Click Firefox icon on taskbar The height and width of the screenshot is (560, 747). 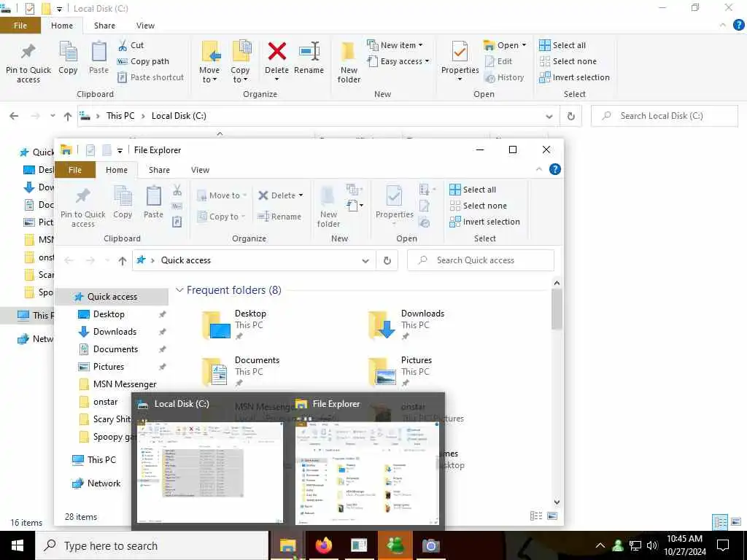pos(323,545)
